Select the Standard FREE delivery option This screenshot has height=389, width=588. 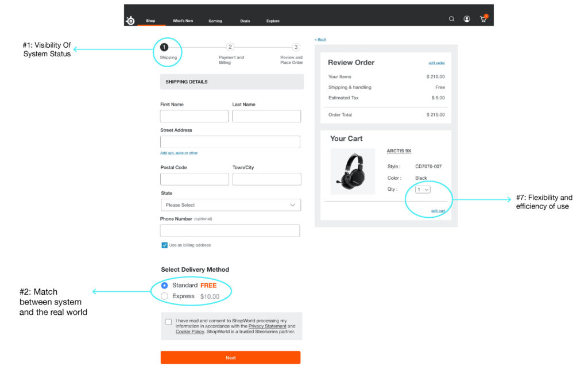(x=165, y=285)
